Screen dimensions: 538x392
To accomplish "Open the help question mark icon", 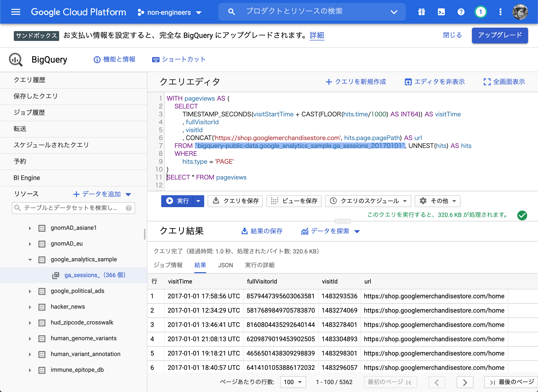I will pyautogui.click(x=461, y=12).
